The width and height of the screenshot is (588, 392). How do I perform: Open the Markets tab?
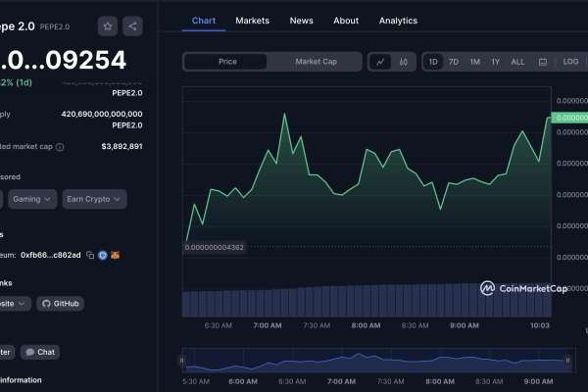253,21
